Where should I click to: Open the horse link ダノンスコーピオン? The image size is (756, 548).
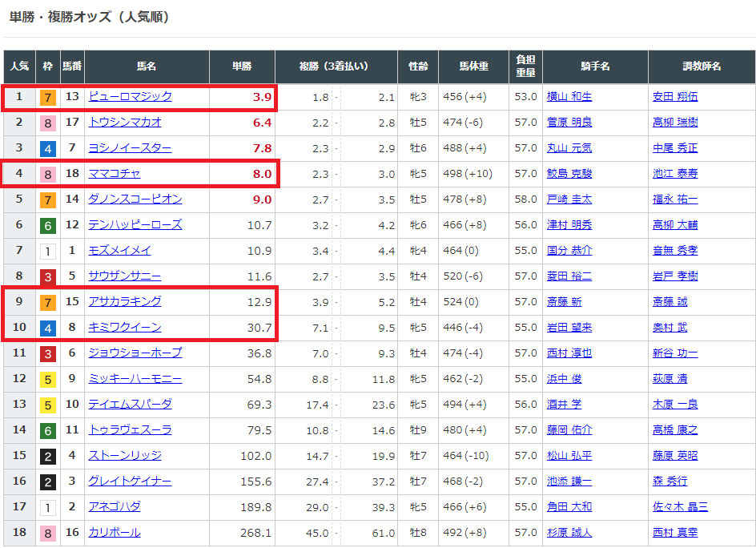[135, 199]
